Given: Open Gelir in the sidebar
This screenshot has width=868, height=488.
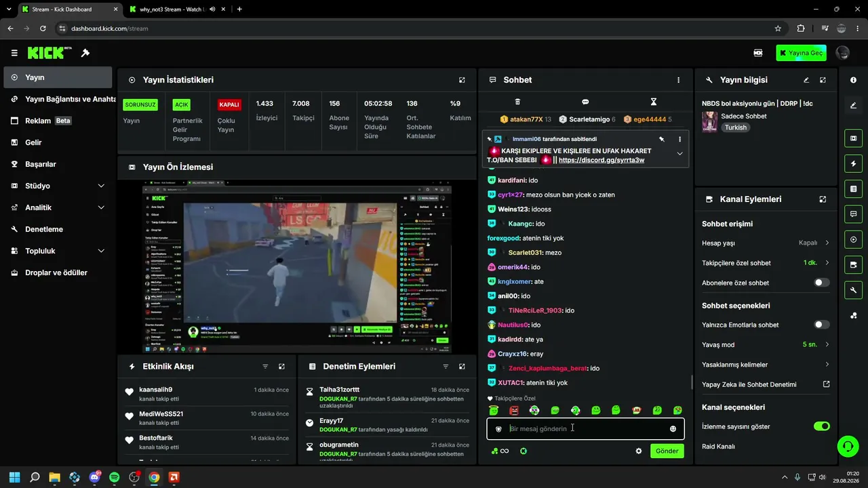Looking at the screenshot, I should coord(58,142).
